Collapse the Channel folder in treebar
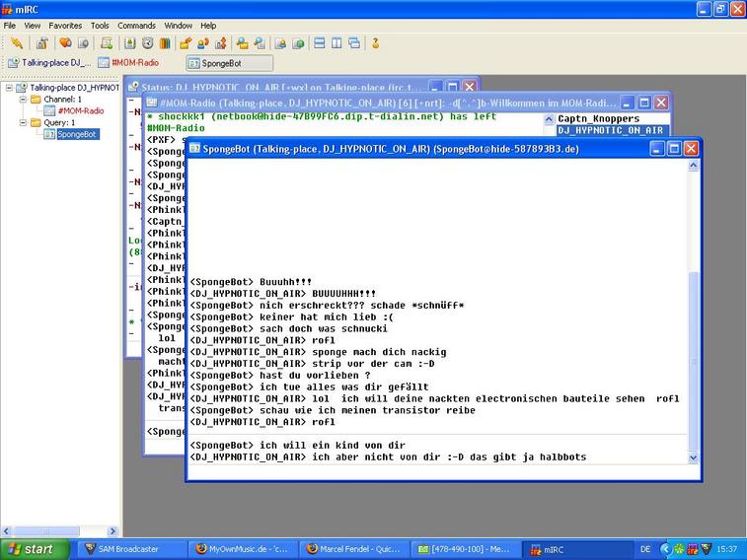The width and height of the screenshot is (747, 560). tap(23, 100)
